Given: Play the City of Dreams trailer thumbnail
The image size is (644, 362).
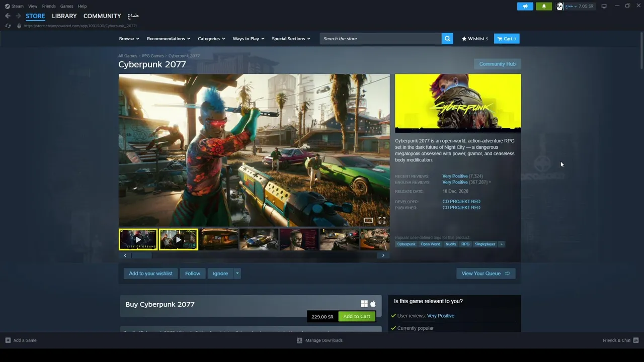Looking at the screenshot, I should point(138,240).
